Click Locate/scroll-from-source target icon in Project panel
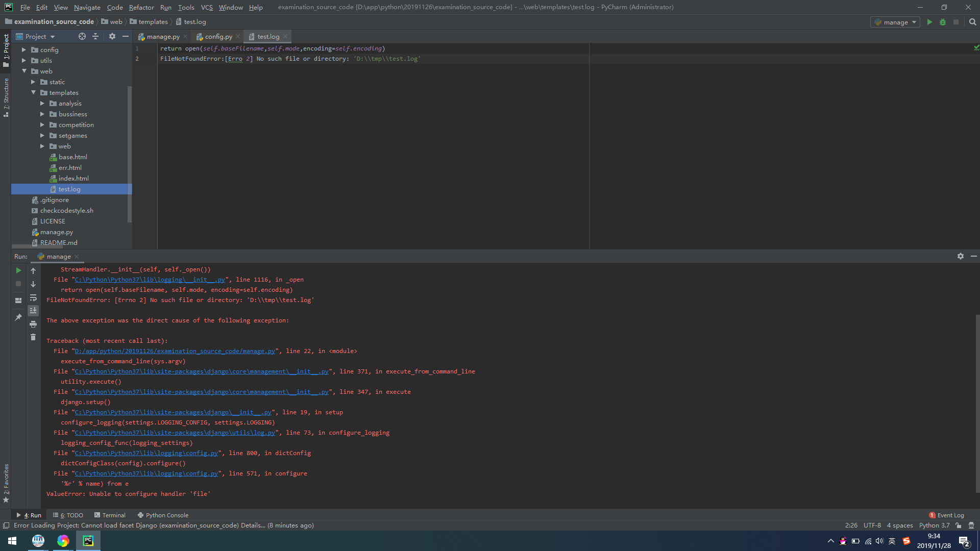 (x=82, y=36)
